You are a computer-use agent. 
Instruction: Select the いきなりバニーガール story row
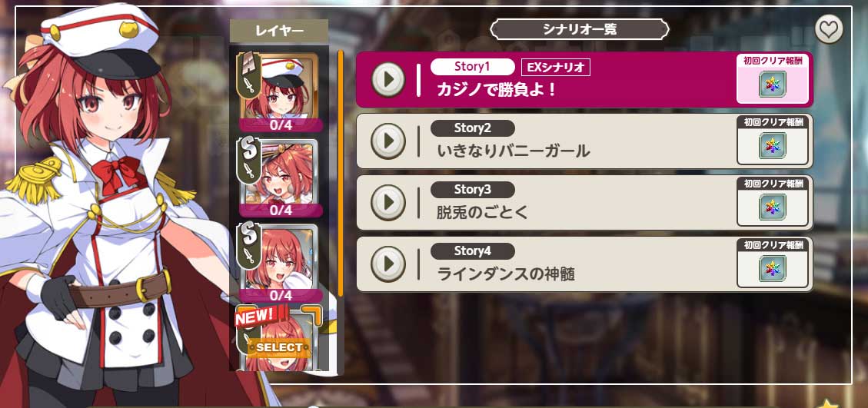(584, 141)
